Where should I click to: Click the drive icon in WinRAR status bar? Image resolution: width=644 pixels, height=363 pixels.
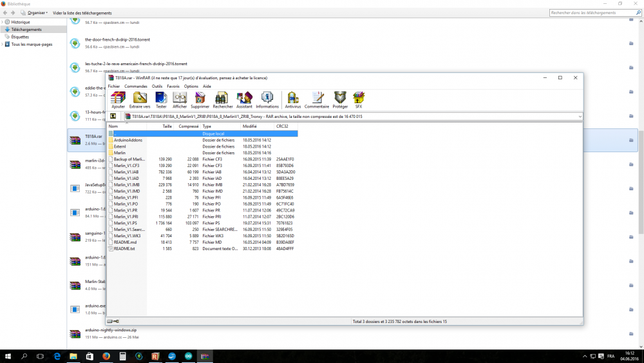[109, 322]
